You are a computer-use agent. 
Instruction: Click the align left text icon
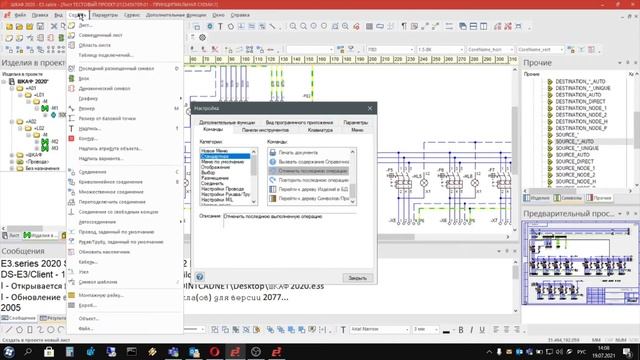496,330
